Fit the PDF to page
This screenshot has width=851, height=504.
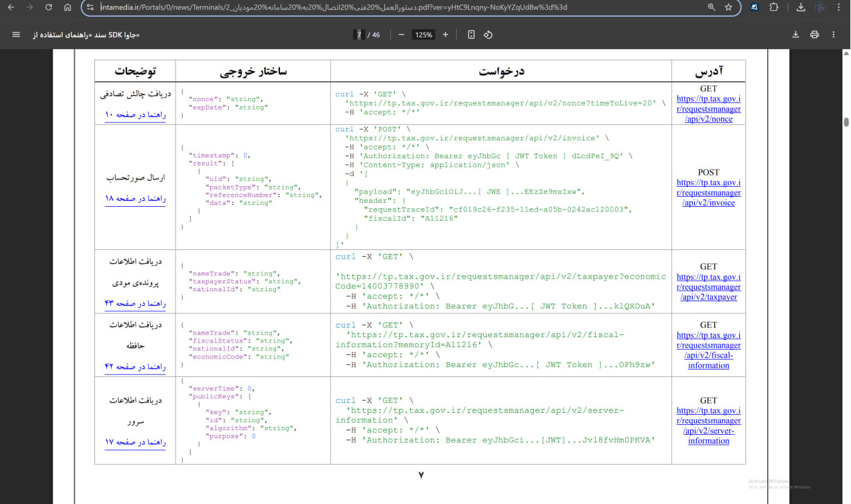[471, 35]
